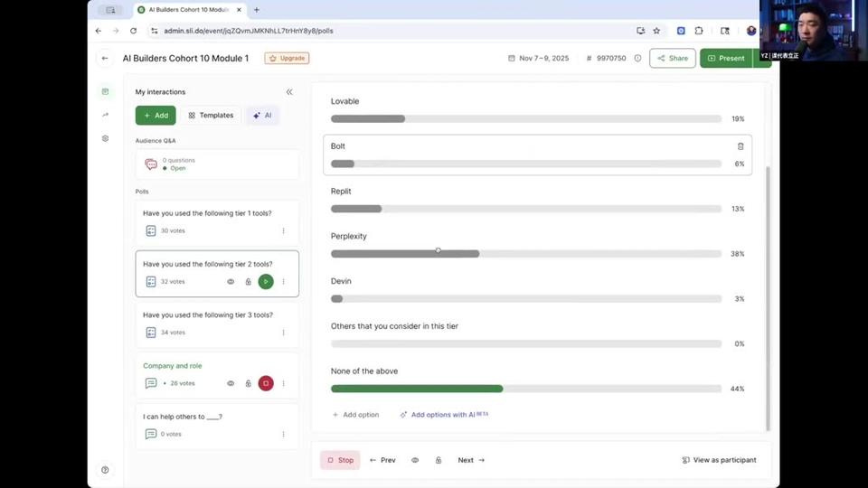Reload the page in the browser toolbar

point(134,31)
